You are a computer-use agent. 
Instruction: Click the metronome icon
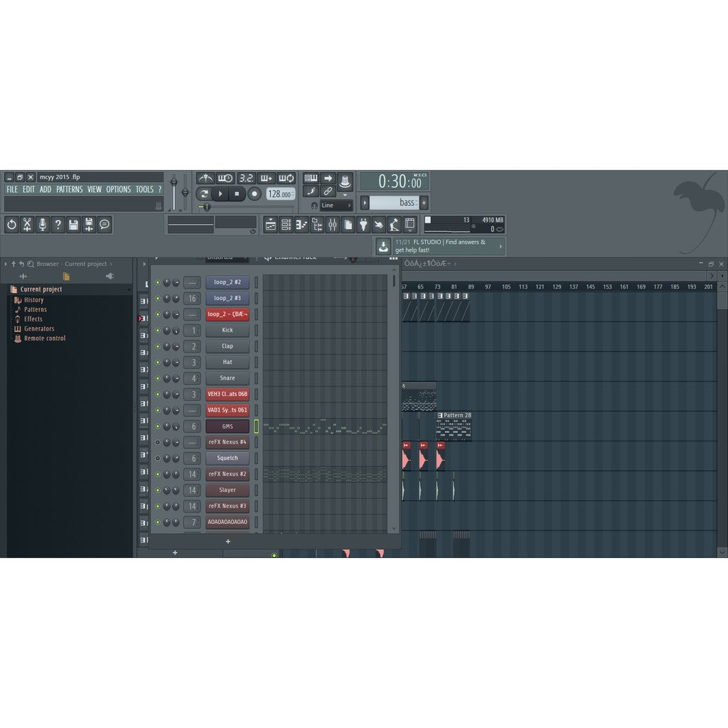point(205,178)
